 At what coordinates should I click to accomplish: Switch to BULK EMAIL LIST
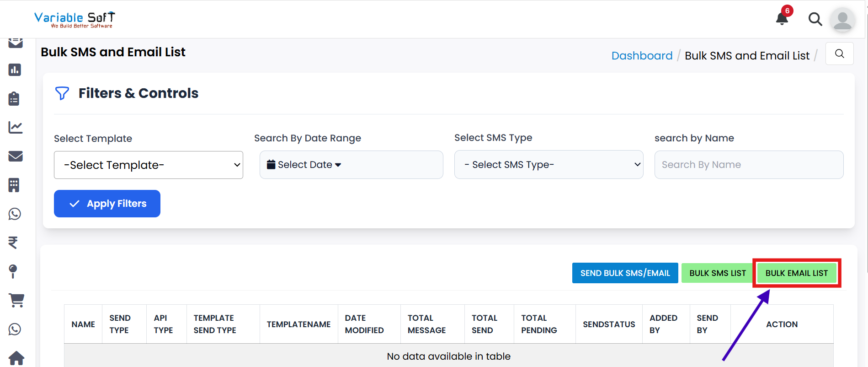pyautogui.click(x=796, y=273)
